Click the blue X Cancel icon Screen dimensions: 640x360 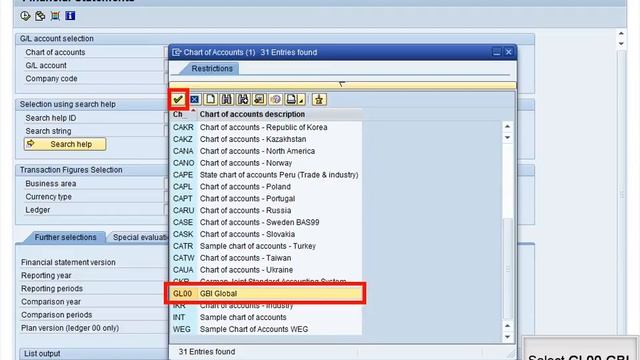[x=195, y=99]
